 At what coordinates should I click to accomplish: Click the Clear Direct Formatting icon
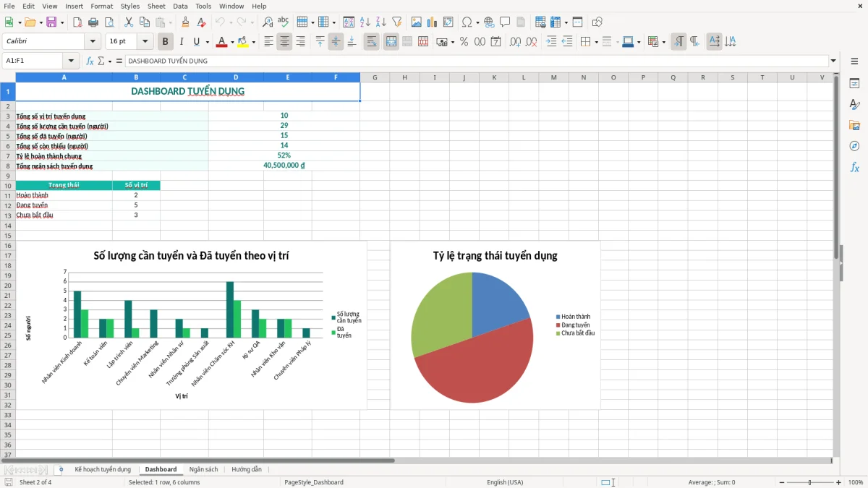[201, 22]
